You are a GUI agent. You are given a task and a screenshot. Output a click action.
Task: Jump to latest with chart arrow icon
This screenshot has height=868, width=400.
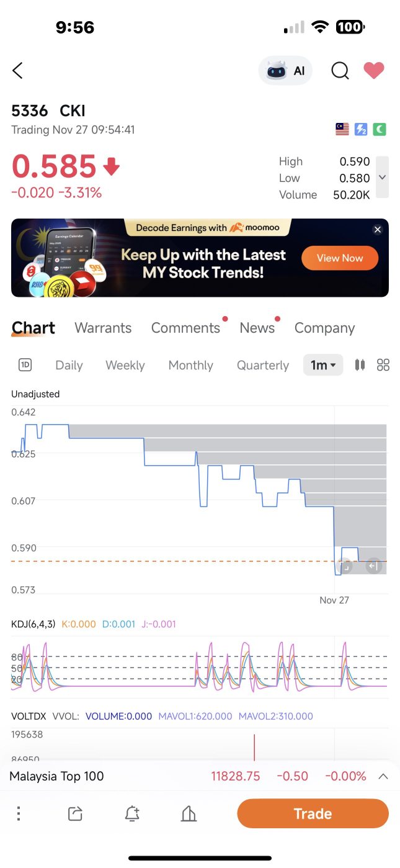(x=373, y=566)
